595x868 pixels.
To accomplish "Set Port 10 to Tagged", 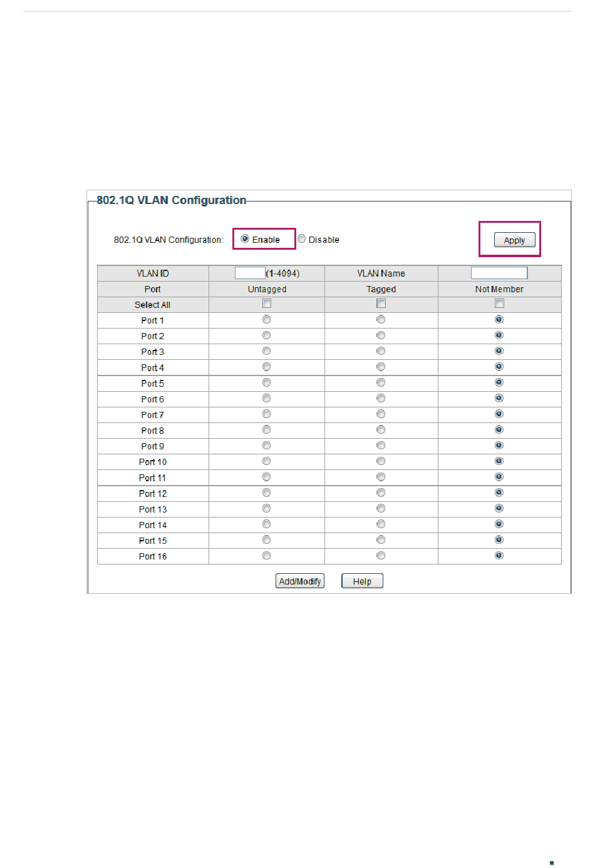I will pos(381,461).
